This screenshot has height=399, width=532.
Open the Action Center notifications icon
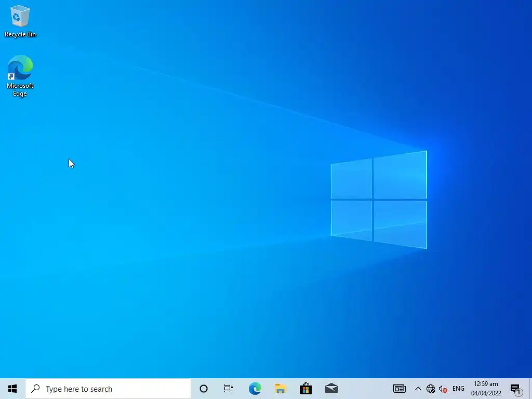(516, 389)
